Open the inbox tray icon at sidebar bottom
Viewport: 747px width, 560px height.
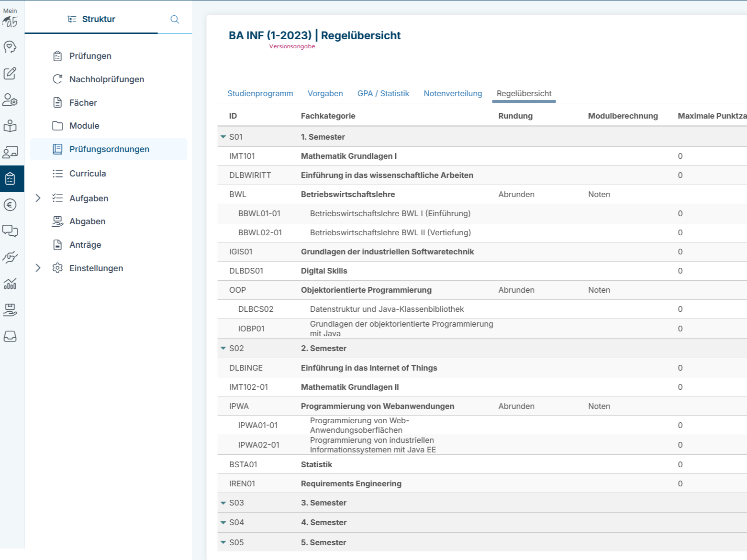[x=11, y=337]
